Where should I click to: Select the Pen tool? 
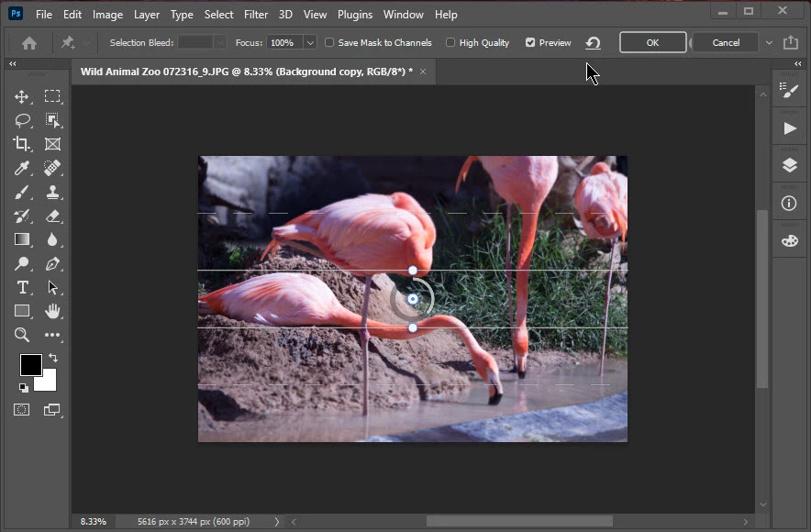click(x=52, y=263)
